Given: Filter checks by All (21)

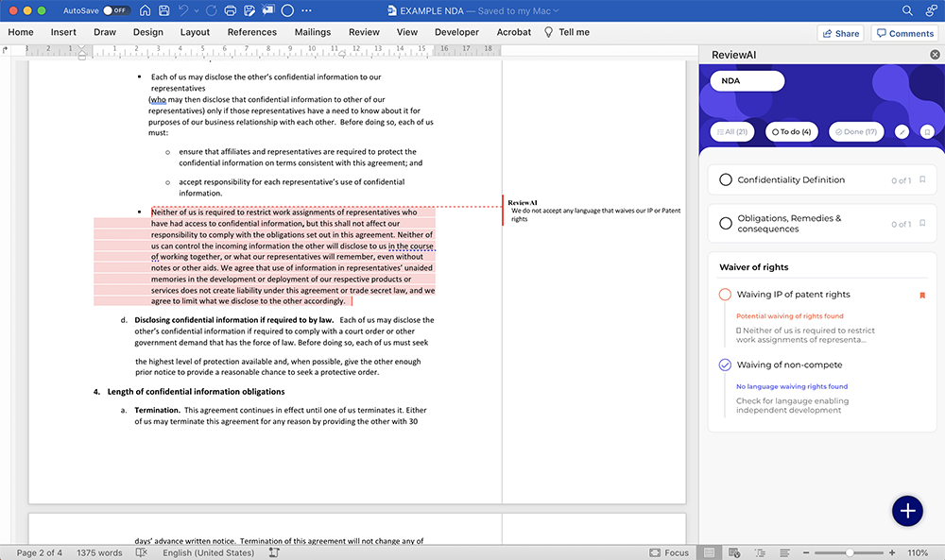Looking at the screenshot, I should tap(732, 132).
